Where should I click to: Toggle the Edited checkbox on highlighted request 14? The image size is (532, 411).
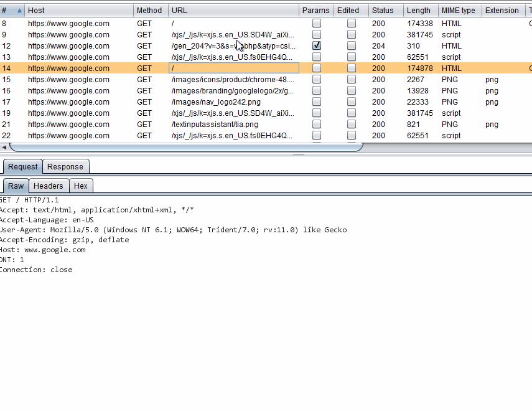click(x=352, y=68)
